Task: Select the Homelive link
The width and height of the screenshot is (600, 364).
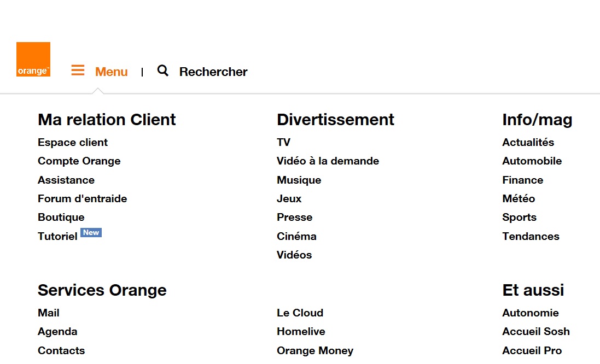Action: (301, 332)
